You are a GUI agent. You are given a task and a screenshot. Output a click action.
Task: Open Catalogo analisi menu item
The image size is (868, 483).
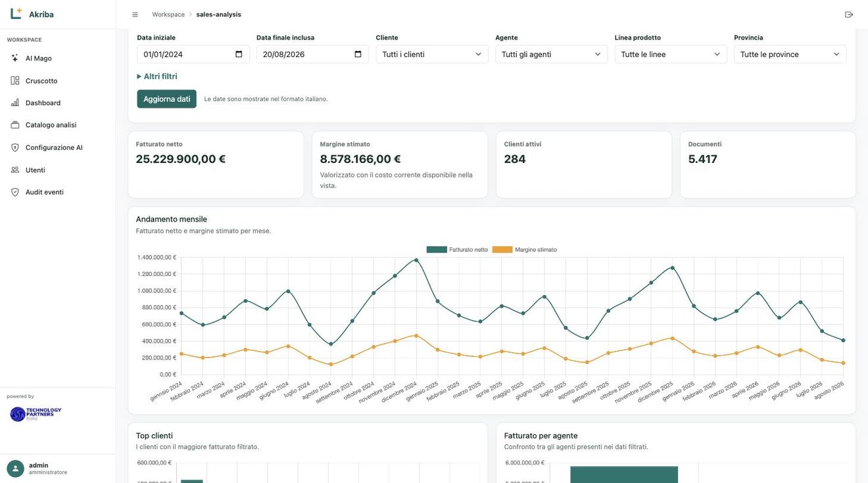click(x=58, y=125)
